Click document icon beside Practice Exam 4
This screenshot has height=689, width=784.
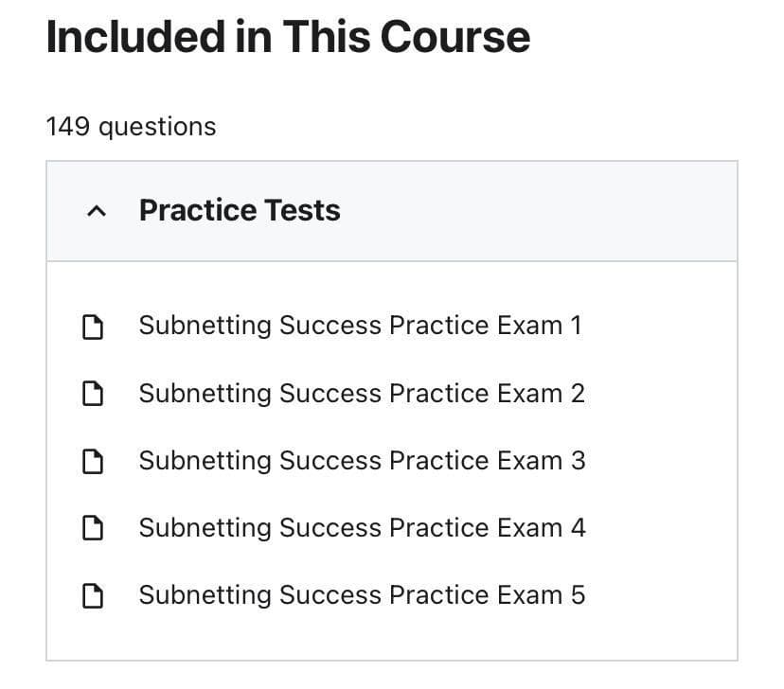pos(93,528)
